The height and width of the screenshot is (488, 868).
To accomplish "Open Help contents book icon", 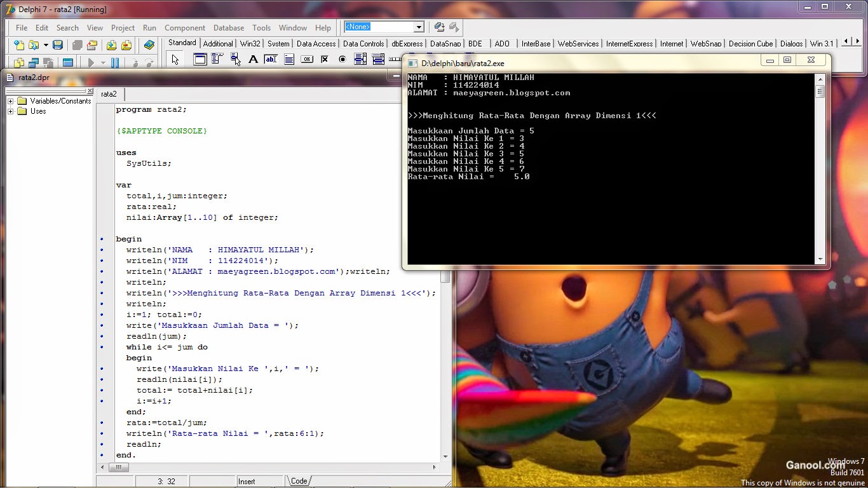I will tap(149, 45).
